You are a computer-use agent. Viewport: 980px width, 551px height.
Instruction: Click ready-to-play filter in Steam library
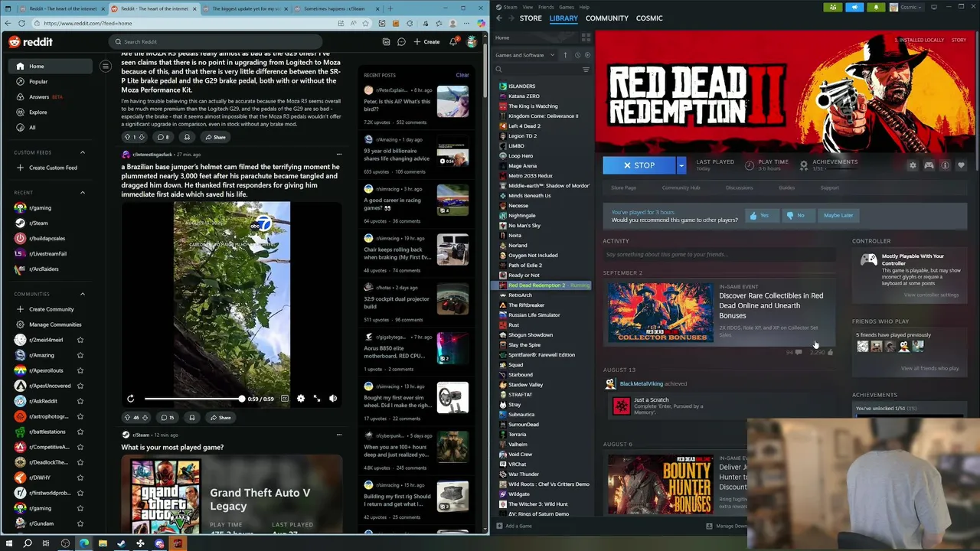point(587,55)
